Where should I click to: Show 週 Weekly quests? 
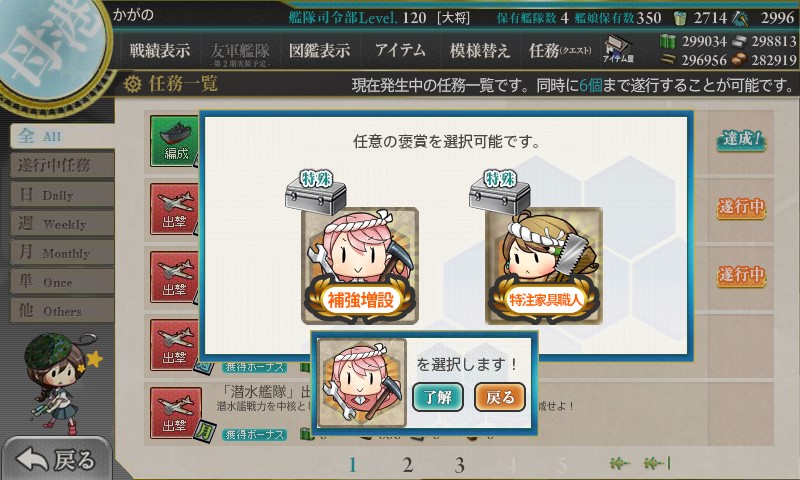pyautogui.click(x=62, y=223)
